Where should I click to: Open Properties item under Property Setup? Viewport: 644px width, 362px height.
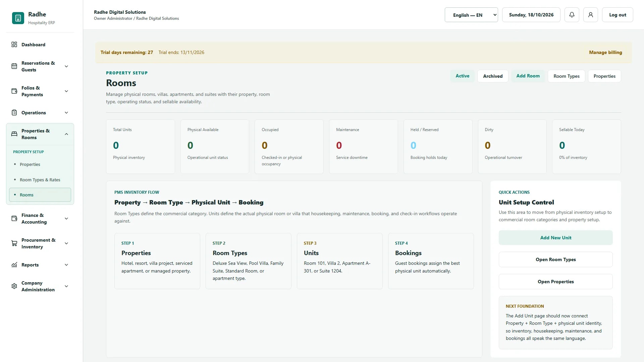click(x=40, y=164)
